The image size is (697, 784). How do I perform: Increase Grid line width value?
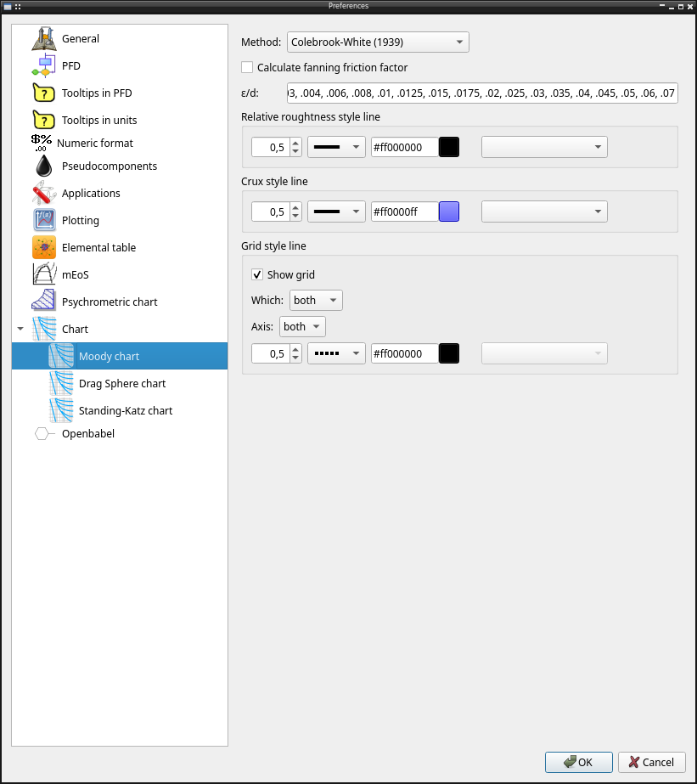click(295, 349)
